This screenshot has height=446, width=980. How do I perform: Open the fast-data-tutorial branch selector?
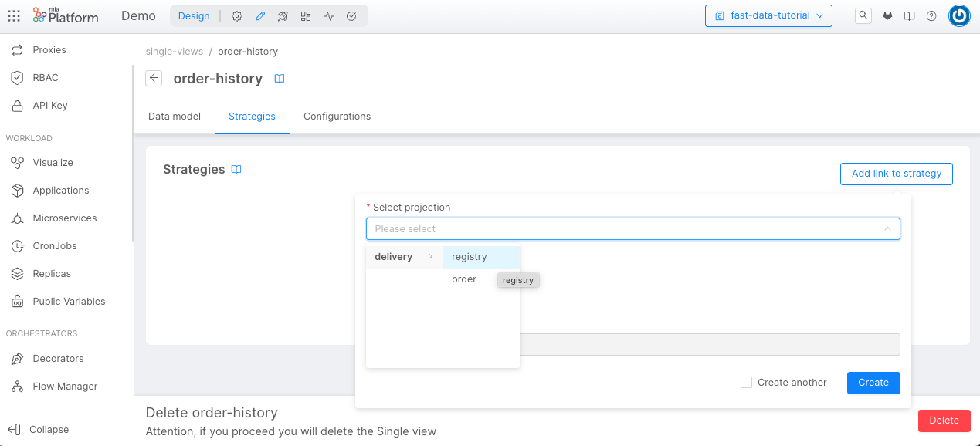coord(768,15)
